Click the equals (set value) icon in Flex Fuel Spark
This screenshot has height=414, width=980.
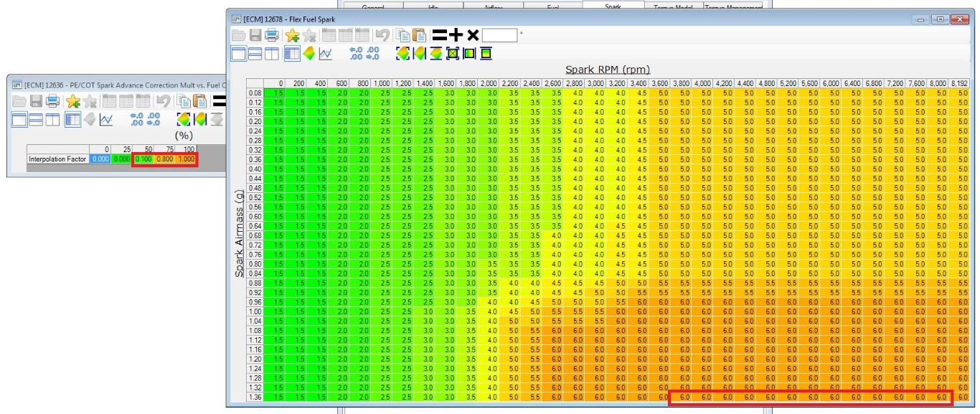tap(439, 35)
